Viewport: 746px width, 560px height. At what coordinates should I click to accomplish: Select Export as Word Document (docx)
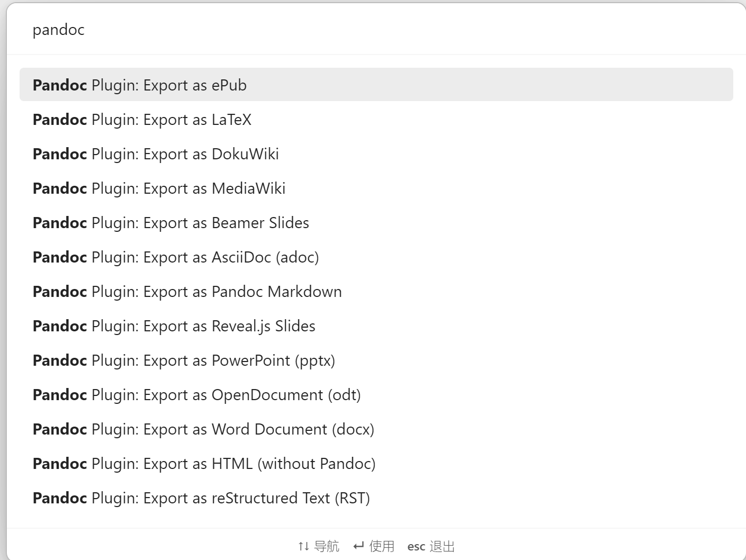click(203, 429)
